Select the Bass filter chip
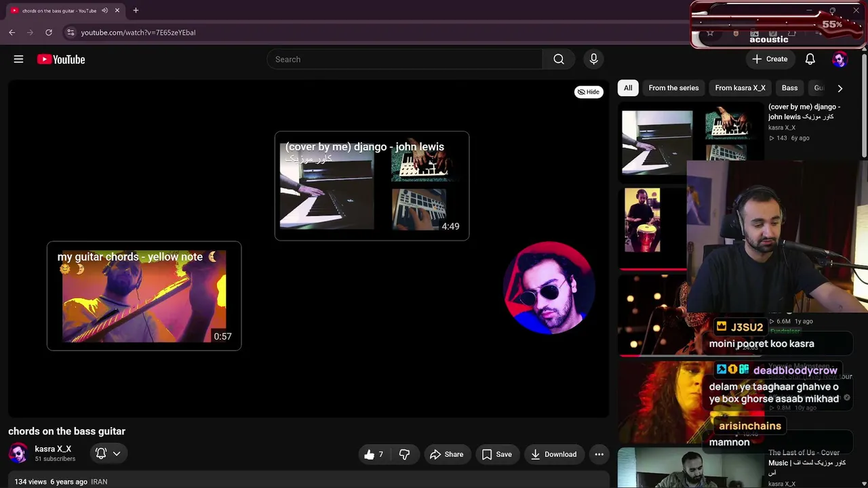 pos(789,88)
